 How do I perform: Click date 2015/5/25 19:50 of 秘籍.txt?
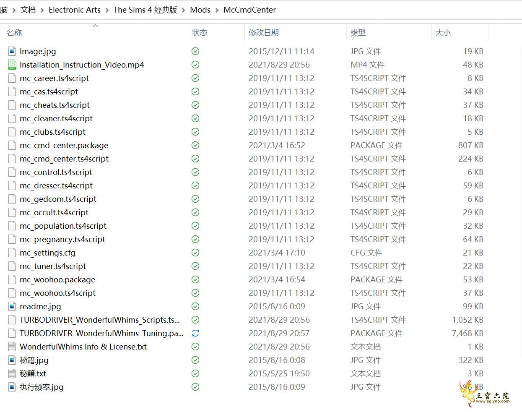(279, 373)
